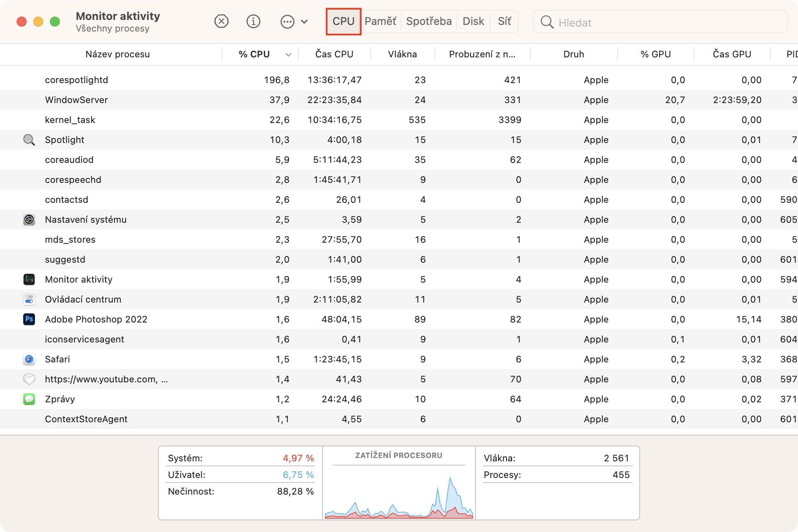Toggle sort arrow in % CPU column
The height and width of the screenshot is (532, 798).
click(x=288, y=54)
